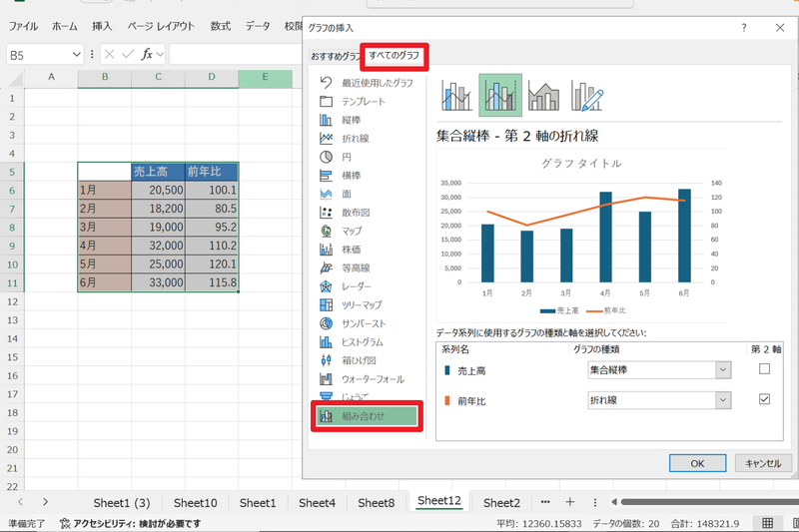The image size is (799, 532).
Task: Expand the Name Box dropdown showing B5
Action: [77, 55]
